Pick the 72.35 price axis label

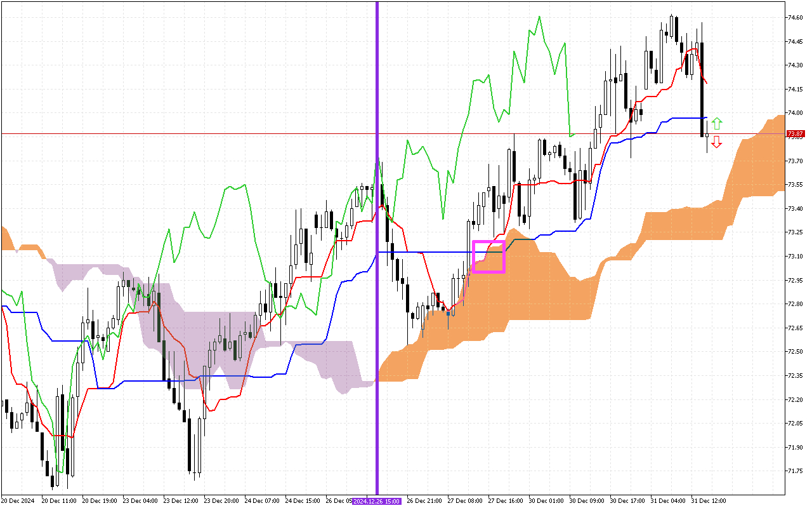click(x=795, y=376)
